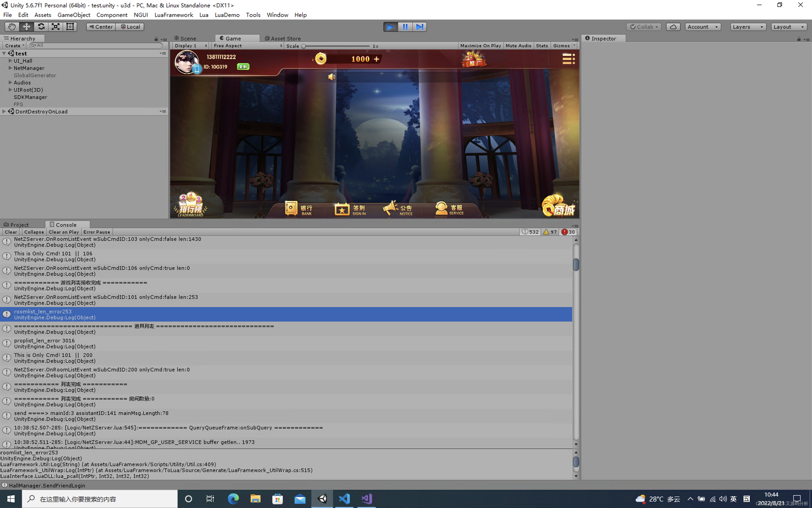
Task: Open the GameObject menu
Action: (x=74, y=15)
